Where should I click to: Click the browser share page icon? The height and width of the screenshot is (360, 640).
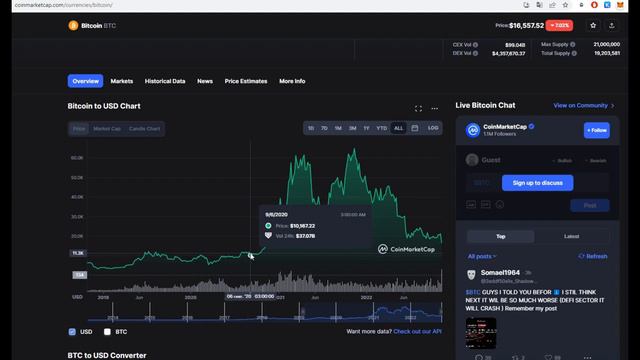[552, 5]
